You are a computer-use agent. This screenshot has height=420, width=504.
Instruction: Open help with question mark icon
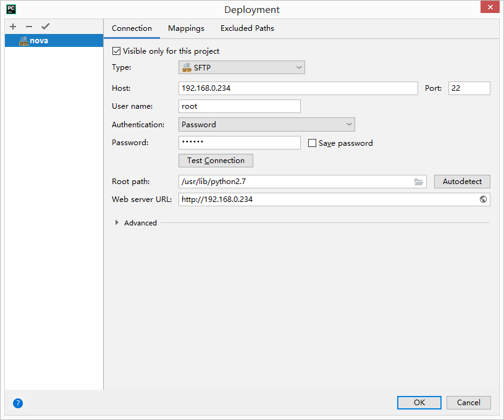(x=18, y=403)
